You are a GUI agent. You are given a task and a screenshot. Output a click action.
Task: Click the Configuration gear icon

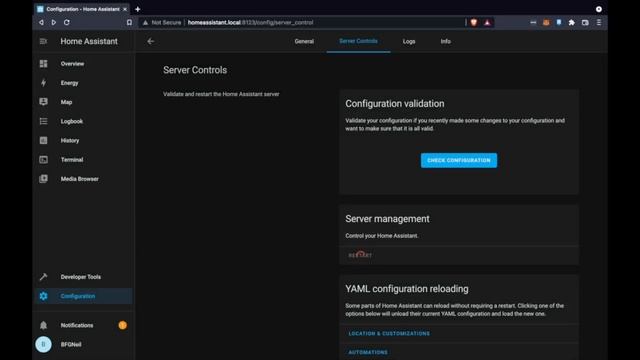[x=43, y=296]
